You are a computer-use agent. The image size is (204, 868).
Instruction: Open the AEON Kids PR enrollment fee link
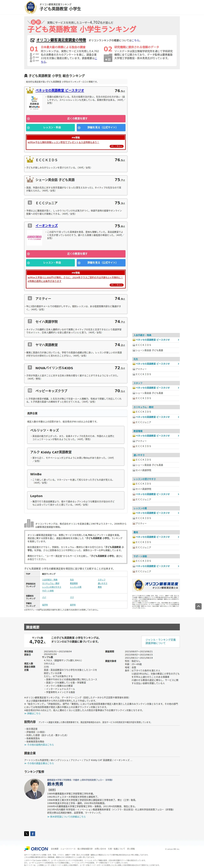75,279
